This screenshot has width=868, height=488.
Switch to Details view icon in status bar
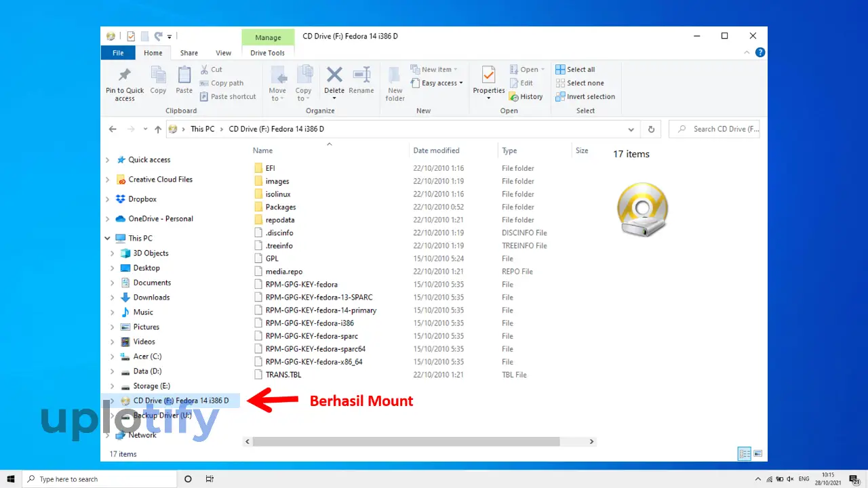point(745,453)
